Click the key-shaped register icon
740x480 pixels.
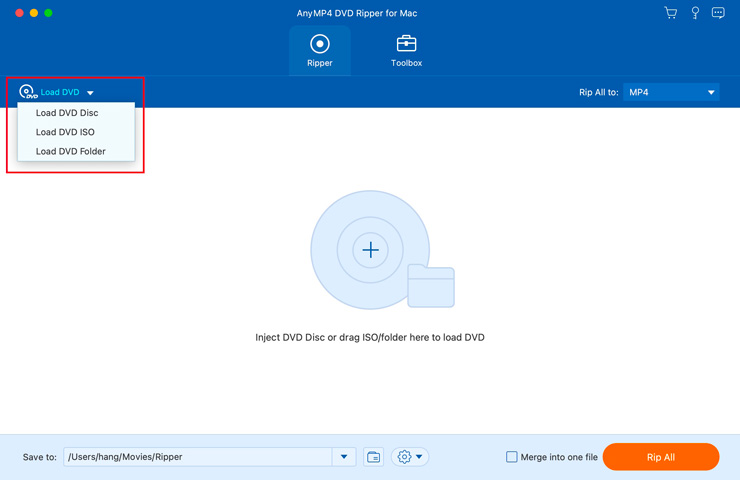[x=695, y=13]
